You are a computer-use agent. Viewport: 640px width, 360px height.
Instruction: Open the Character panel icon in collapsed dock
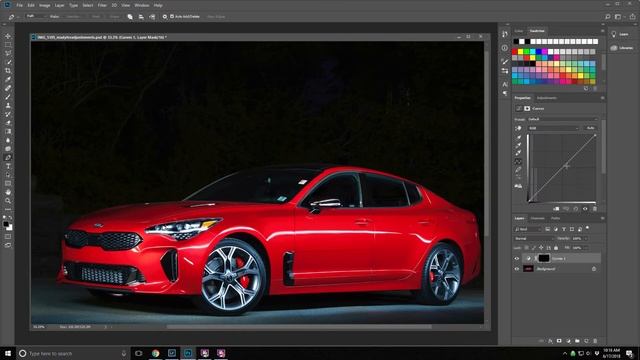pyautogui.click(x=505, y=84)
